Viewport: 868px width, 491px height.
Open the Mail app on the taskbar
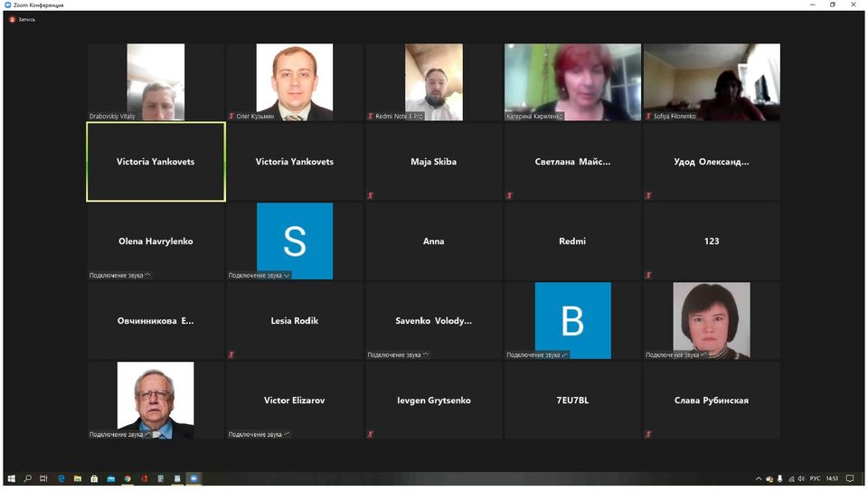(x=110, y=478)
